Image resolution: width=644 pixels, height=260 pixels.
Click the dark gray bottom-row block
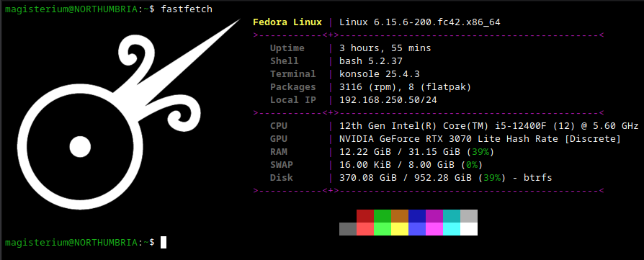click(x=348, y=229)
